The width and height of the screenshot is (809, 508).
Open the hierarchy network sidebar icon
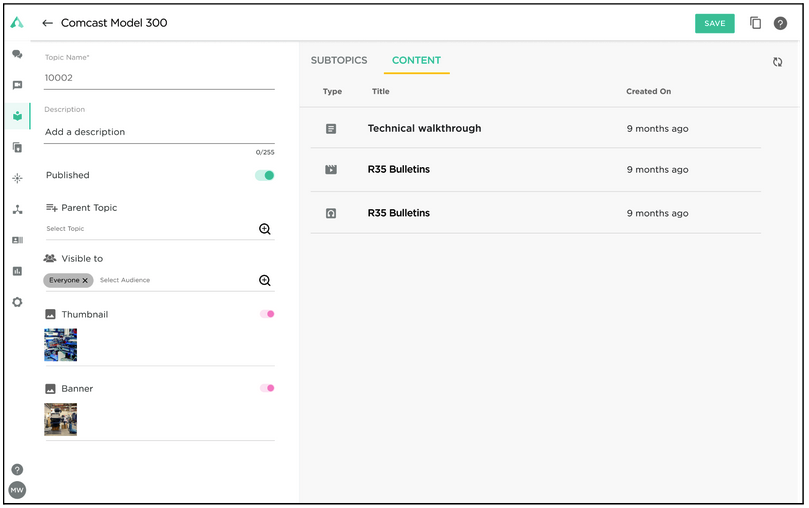coord(18,209)
